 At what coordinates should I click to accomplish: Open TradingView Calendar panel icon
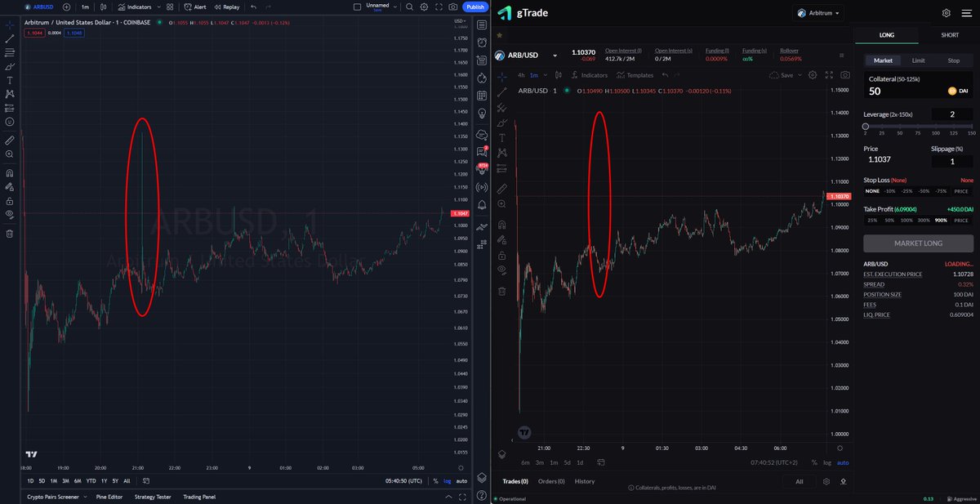click(x=482, y=96)
